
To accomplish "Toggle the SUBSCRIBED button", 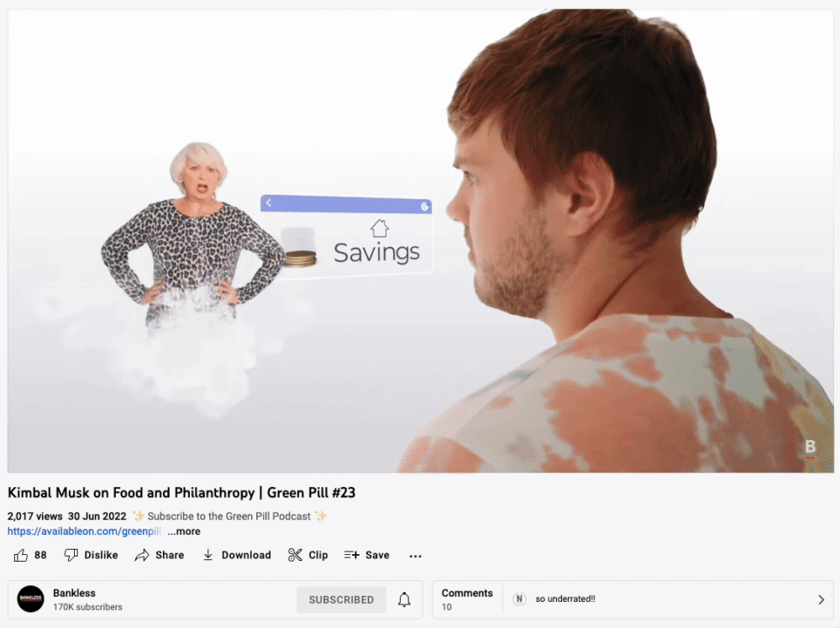I will 341,599.
